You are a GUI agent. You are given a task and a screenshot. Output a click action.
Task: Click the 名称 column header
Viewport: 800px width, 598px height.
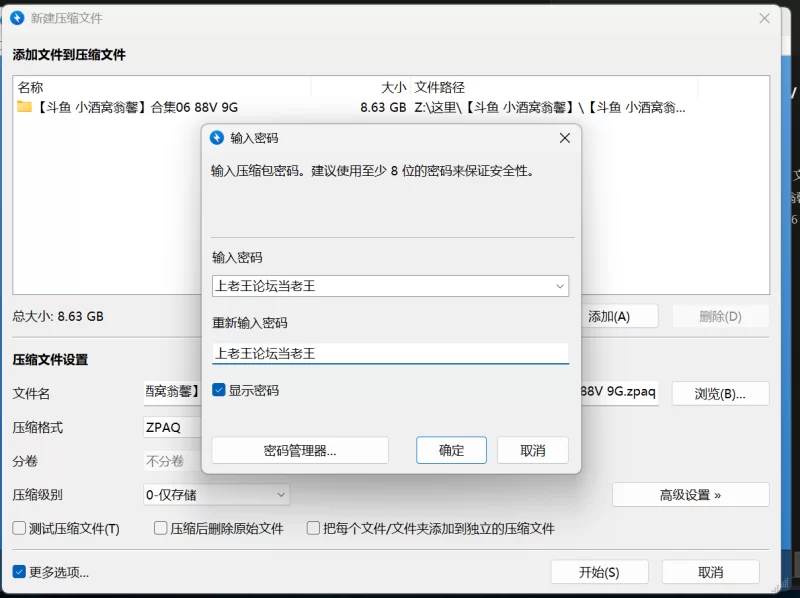[162, 87]
